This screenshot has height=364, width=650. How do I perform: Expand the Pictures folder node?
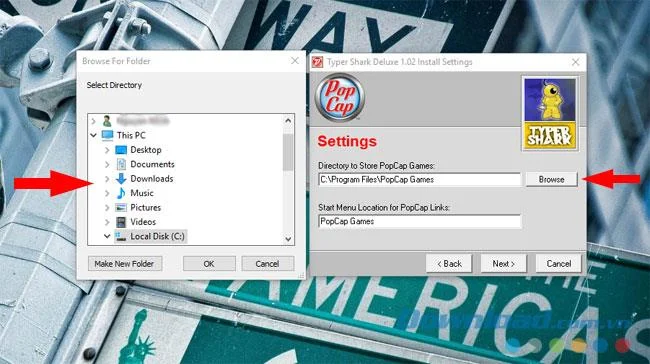point(107,208)
